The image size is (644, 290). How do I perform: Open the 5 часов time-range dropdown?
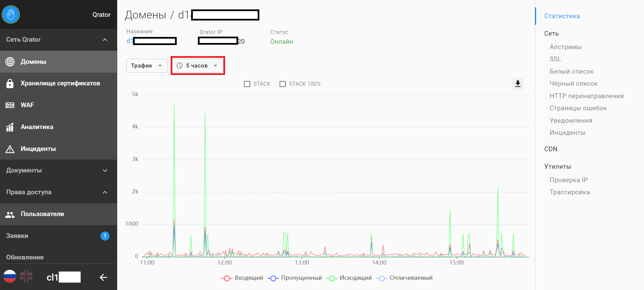[x=198, y=66]
